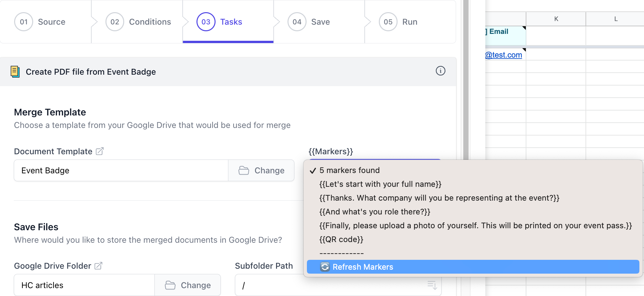Go to the 04 Save step

point(319,22)
